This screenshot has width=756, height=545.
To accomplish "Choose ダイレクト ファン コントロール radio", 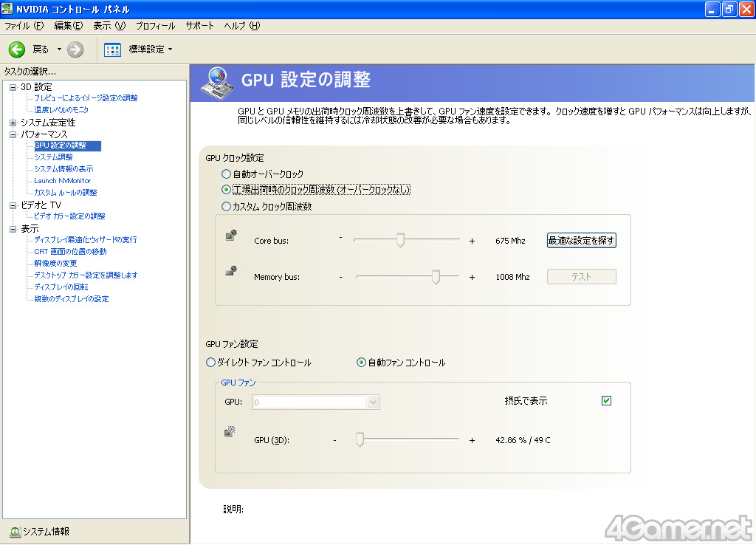I will (x=210, y=362).
